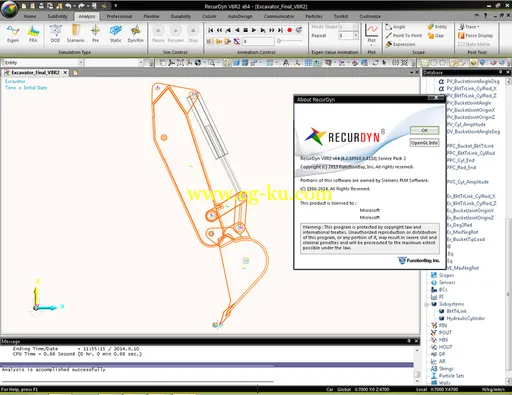Run the Dyn/Kin analysis
The height and width of the screenshot is (395, 512).
[x=136, y=33]
